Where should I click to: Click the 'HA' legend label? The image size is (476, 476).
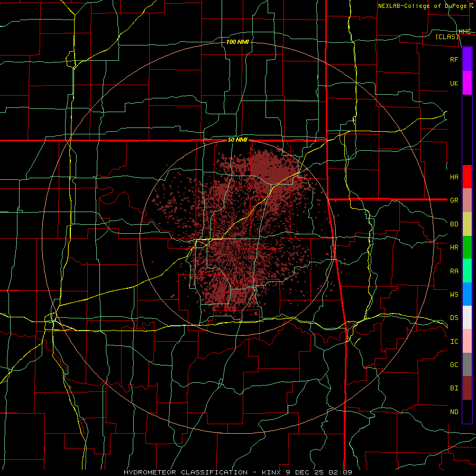pyautogui.click(x=454, y=177)
